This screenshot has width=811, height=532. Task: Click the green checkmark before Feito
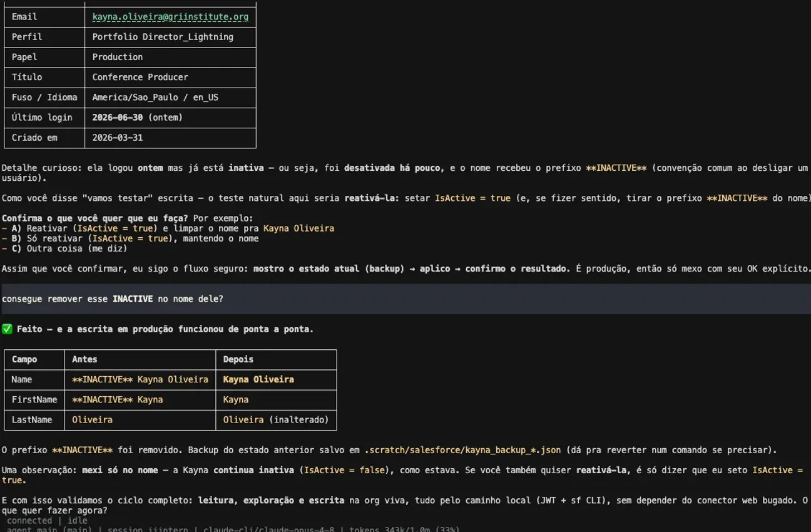[x=7, y=329]
